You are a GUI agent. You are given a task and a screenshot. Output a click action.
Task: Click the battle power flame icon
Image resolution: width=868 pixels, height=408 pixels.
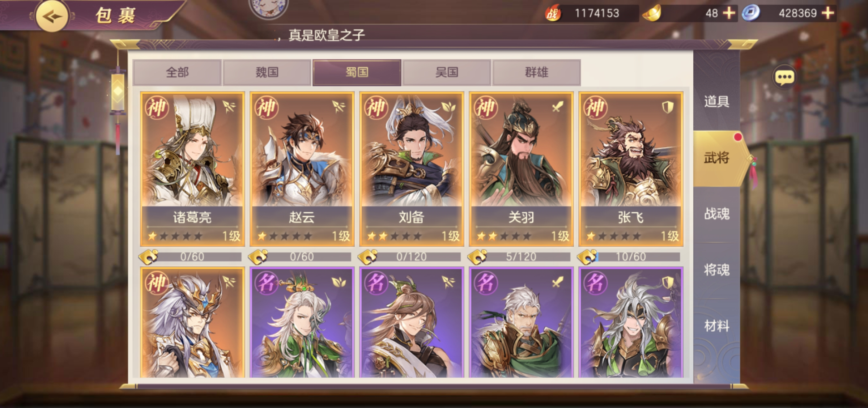(x=553, y=13)
